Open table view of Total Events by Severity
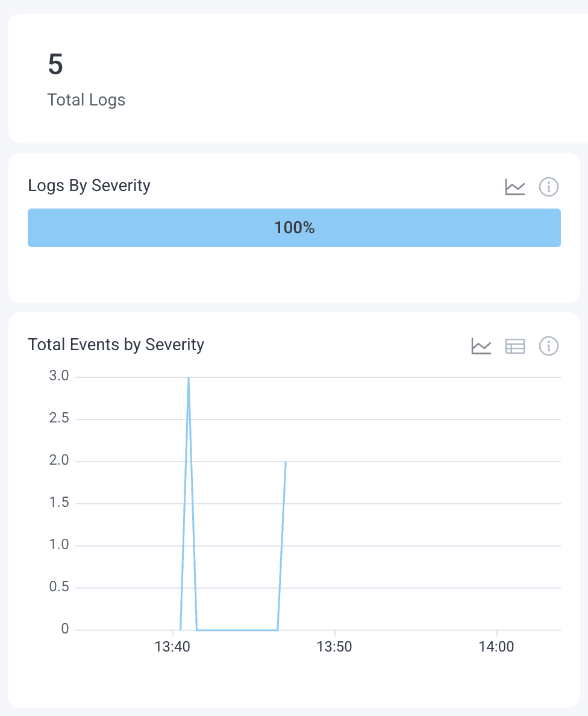The height and width of the screenshot is (716, 588). [515, 346]
